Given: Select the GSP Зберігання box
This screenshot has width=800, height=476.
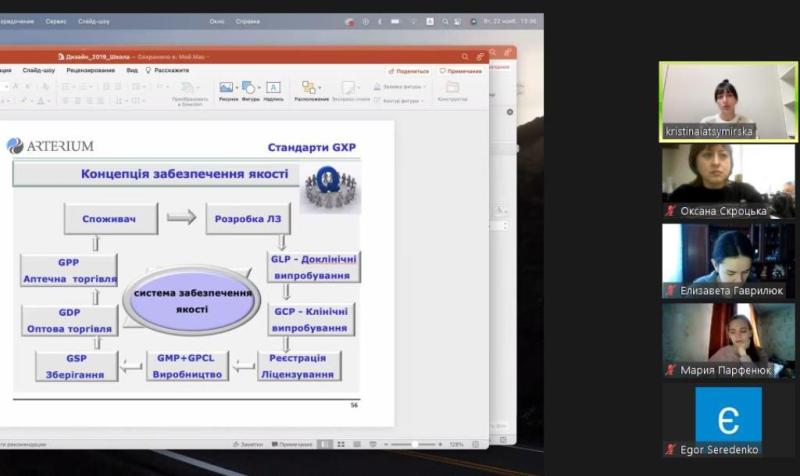Looking at the screenshot, I should click(x=76, y=366).
